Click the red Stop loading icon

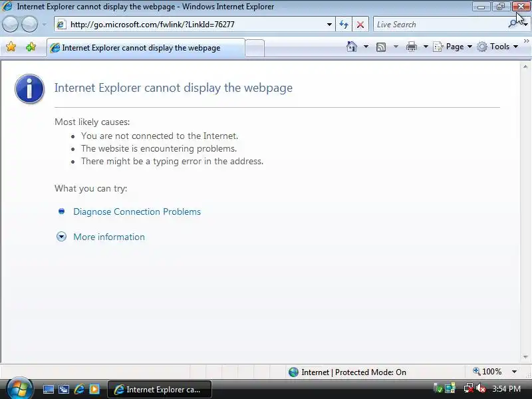(x=360, y=25)
